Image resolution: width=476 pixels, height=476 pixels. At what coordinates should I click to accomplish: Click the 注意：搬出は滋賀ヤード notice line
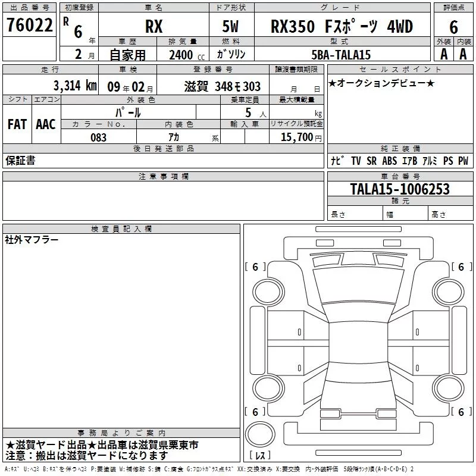coord(86,456)
